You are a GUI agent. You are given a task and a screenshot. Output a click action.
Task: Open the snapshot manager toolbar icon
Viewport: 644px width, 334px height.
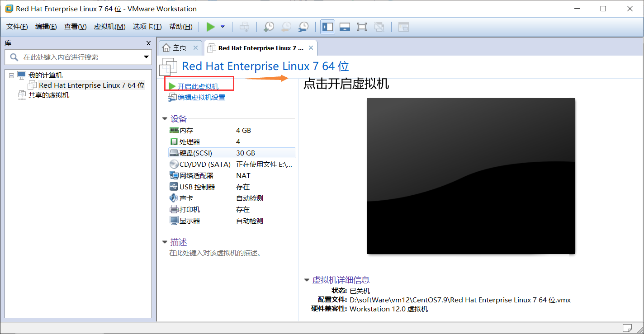tap(303, 27)
